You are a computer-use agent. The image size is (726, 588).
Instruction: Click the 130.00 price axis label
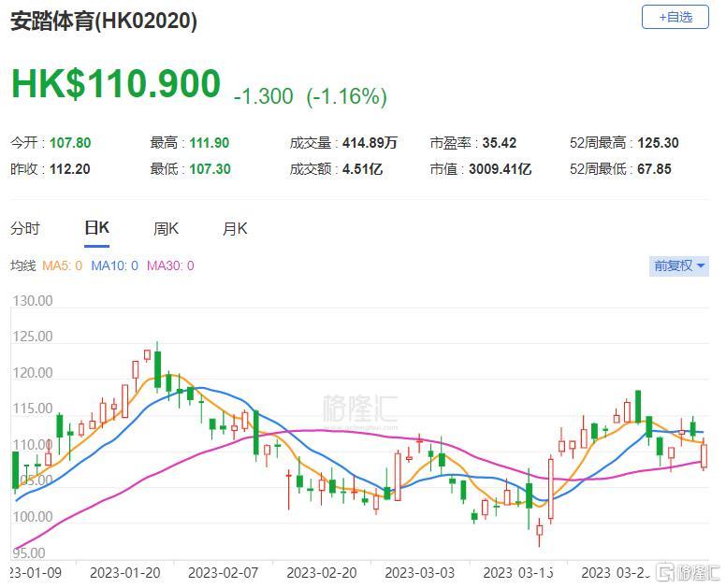pos(33,301)
